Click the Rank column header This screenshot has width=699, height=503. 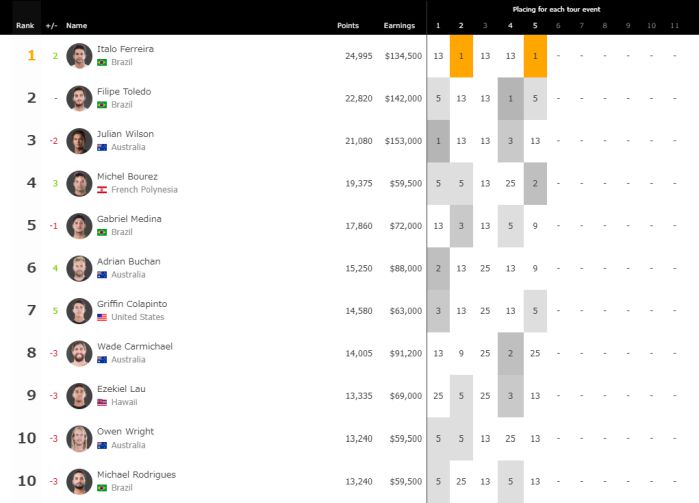25,25
